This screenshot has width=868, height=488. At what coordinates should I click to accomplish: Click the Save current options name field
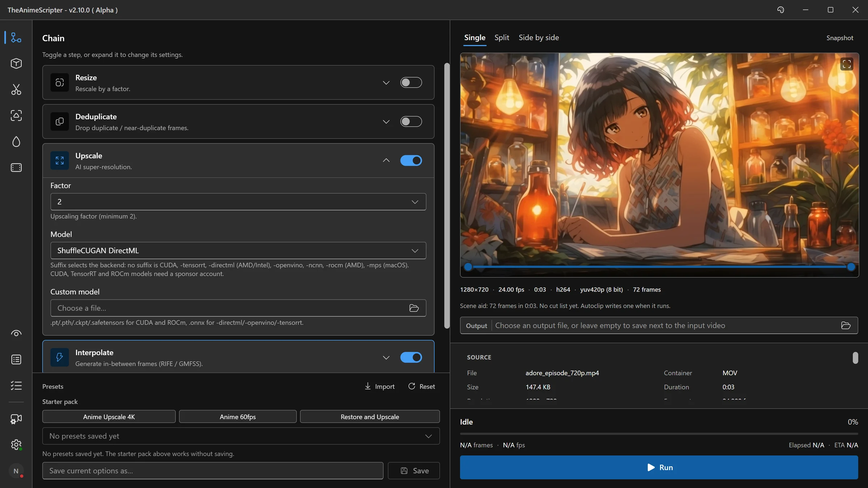click(213, 471)
